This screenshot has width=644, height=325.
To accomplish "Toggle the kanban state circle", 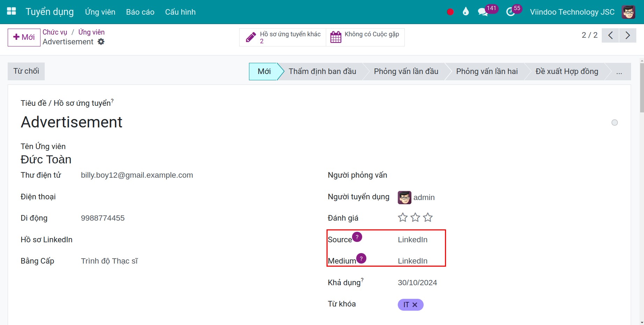I will point(615,123).
